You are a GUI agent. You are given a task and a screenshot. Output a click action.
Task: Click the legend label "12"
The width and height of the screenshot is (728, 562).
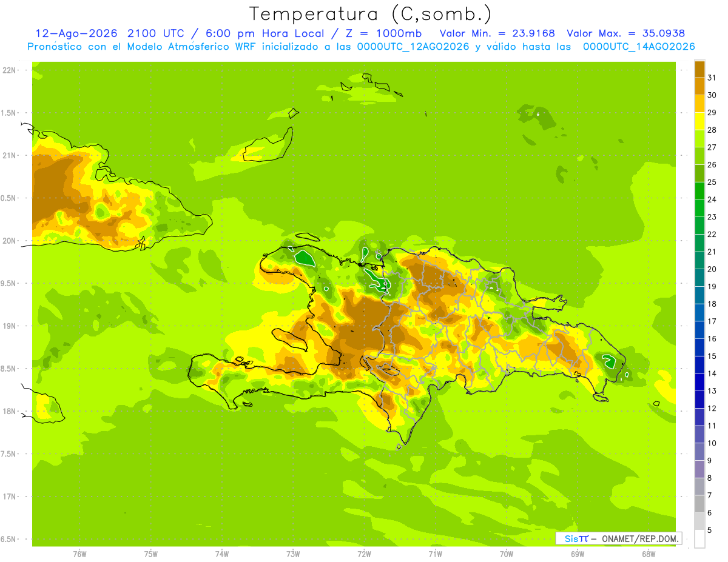[x=712, y=409]
